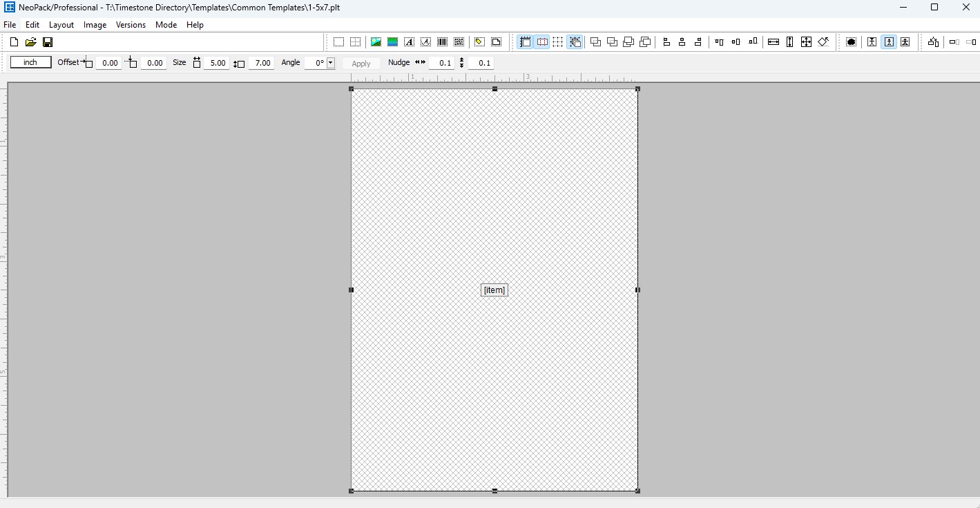Click the third overlapping squares order icon

pos(628,42)
